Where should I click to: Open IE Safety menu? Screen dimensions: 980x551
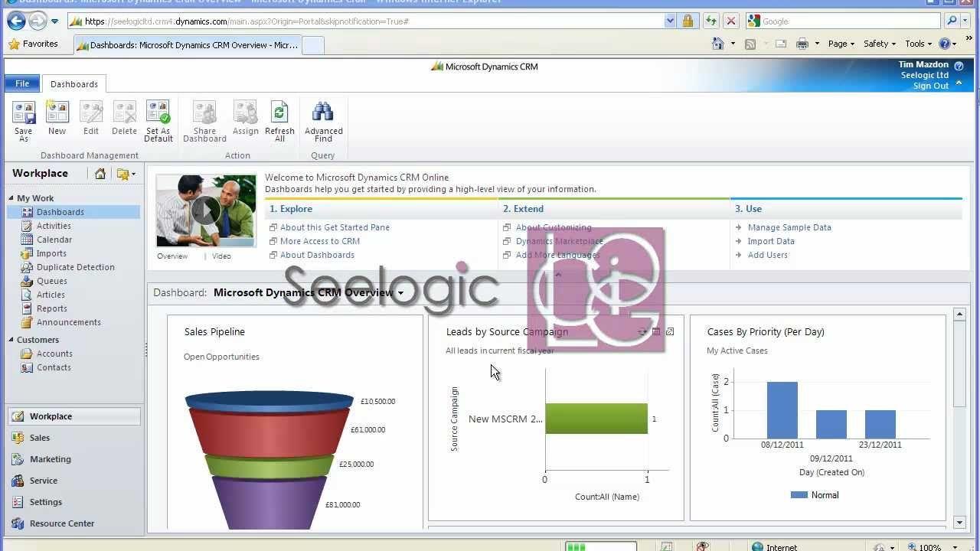pos(880,44)
